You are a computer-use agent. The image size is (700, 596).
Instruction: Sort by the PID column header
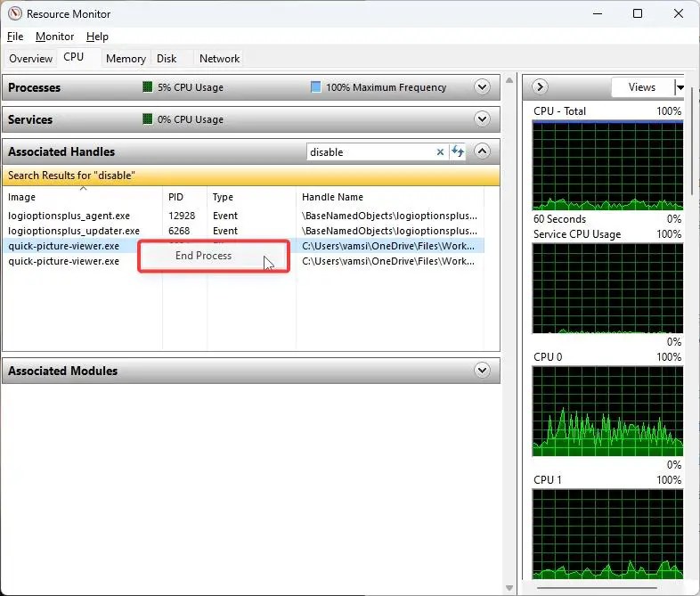pyautogui.click(x=185, y=197)
